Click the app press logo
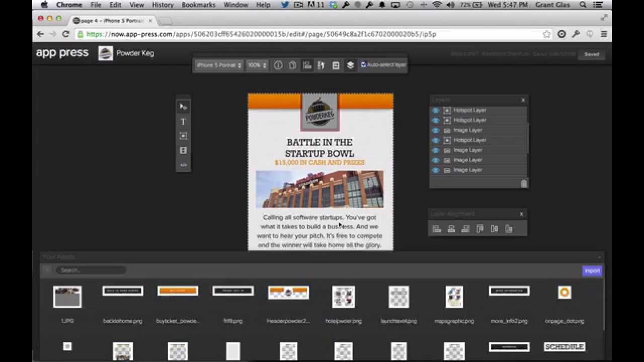Viewport: 644px width, 362px height. [x=62, y=53]
